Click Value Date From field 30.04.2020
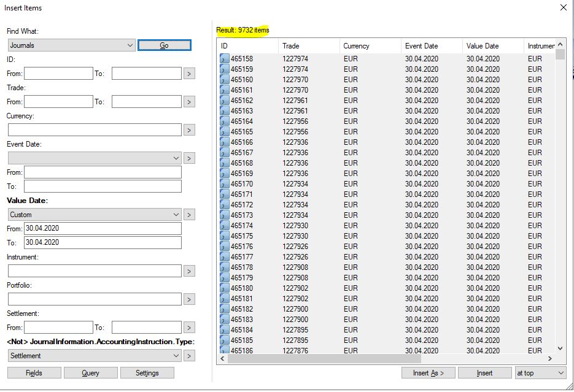Screen dimensions: 574x392 pos(103,229)
